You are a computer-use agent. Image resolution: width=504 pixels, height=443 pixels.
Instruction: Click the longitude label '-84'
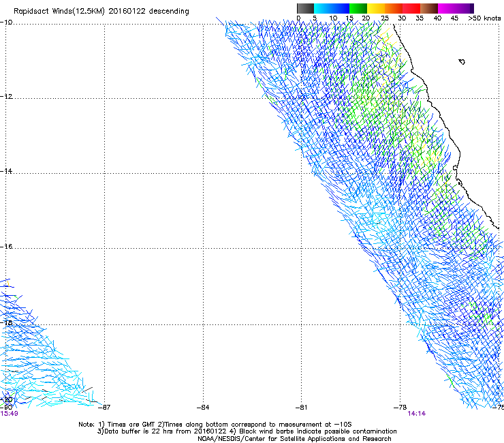(203, 408)
